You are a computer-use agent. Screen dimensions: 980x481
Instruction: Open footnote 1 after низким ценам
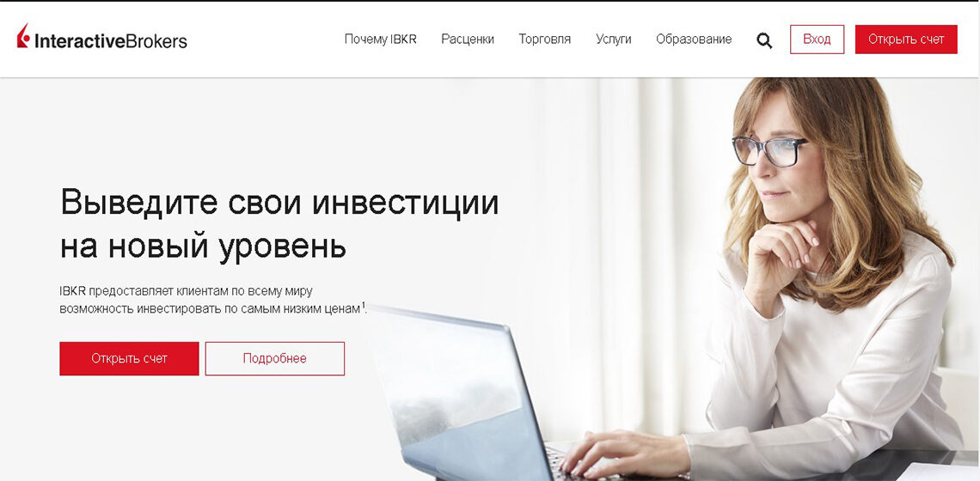click(x=363, y=305)
